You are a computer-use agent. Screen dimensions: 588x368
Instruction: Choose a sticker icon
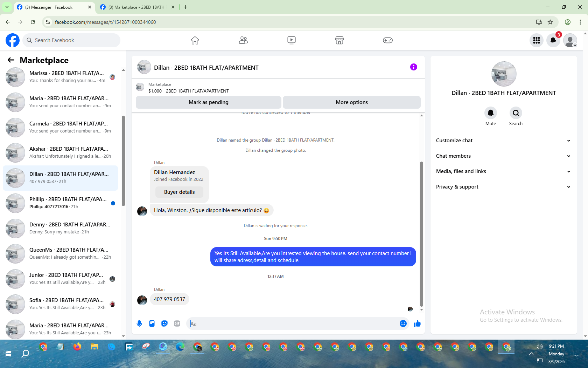(164, 323)
